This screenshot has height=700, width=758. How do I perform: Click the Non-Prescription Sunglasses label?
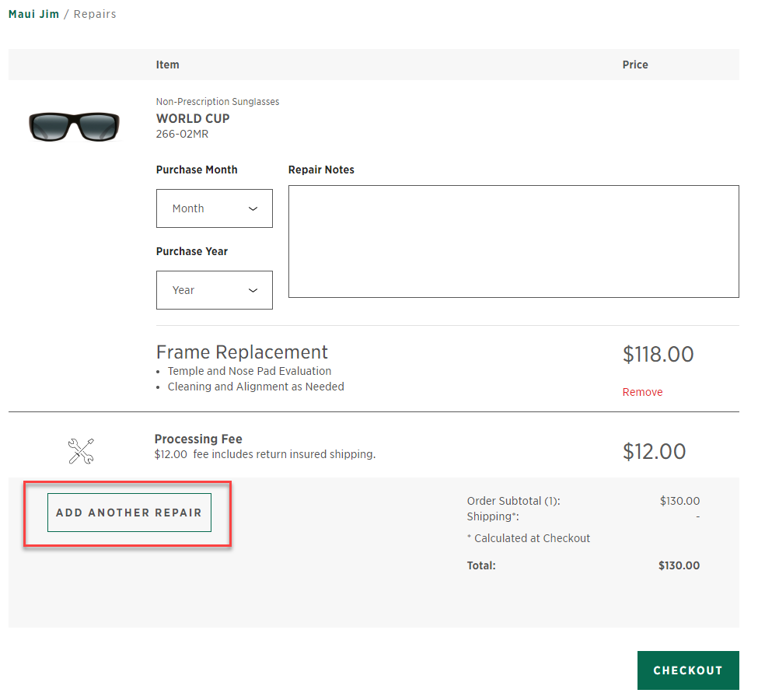[x=218, y=102]
